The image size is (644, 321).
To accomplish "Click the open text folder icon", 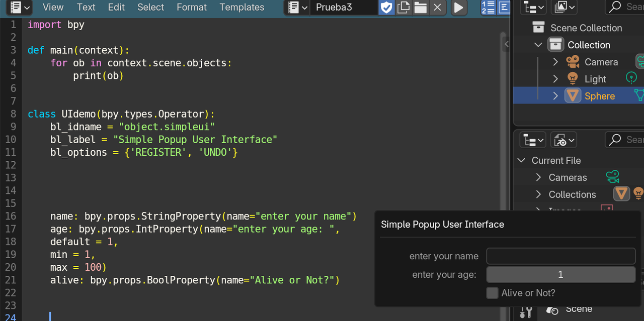I will [420, 7].
